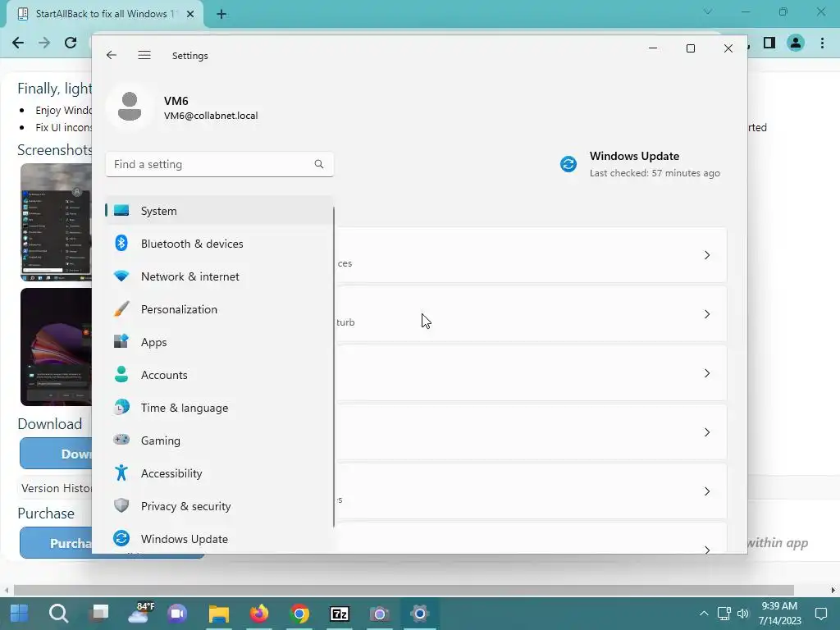This screenshot has width=840, height=630.
Task: Open Accessibility settings
Action: click(x=219, y=472)
